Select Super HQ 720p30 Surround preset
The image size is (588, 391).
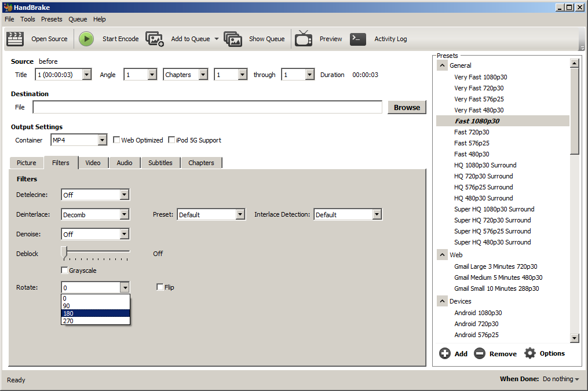(x=492, y=220)
